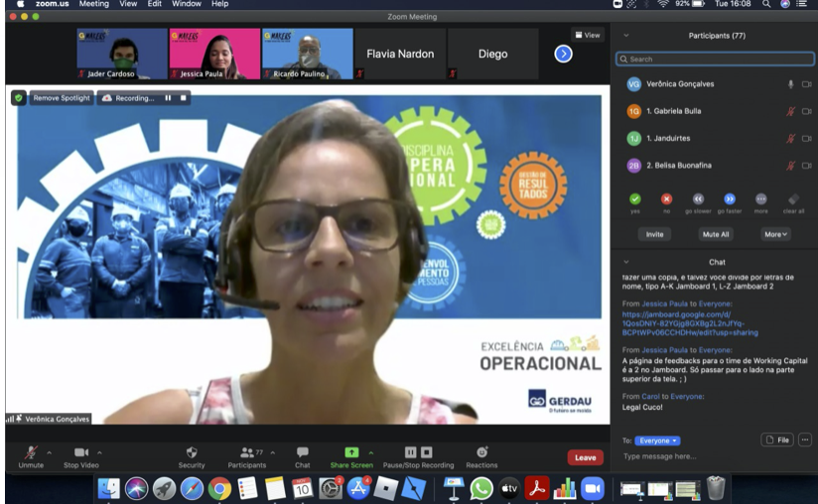Click the clear all feedback icon
Image resolution: width=818 pixels, height=504 pixels.
(x=793, y=199)
